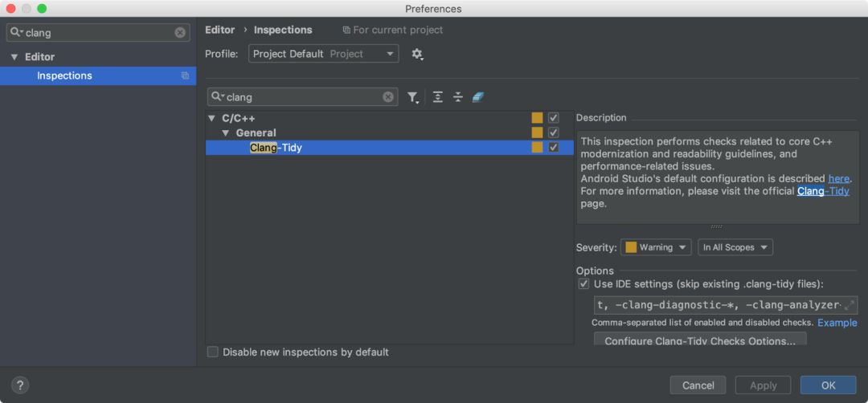This screenshot has width=868, height=403.
Task: Click the reset-to-empty eraser icon
Action: [478, 97]
